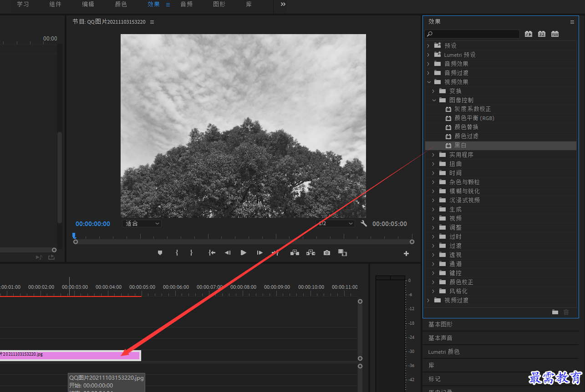Expand the 变换 folder
585x392 pixels.
[x=434, y=91]
